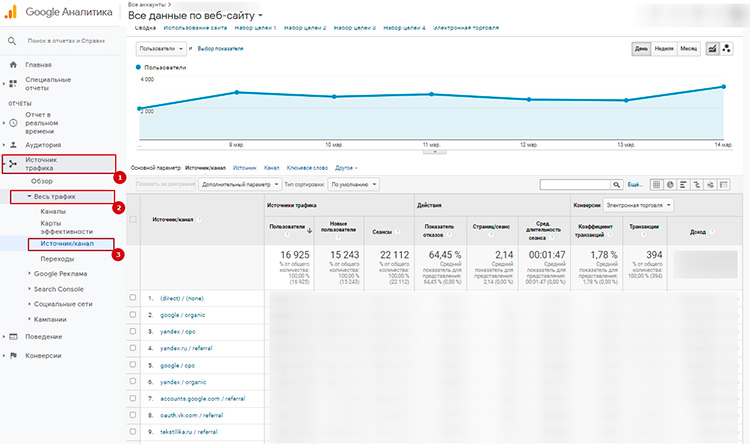Select the pie chart table view icon
The height and width of the screenshot is (444, 750).
coord(670,185)
